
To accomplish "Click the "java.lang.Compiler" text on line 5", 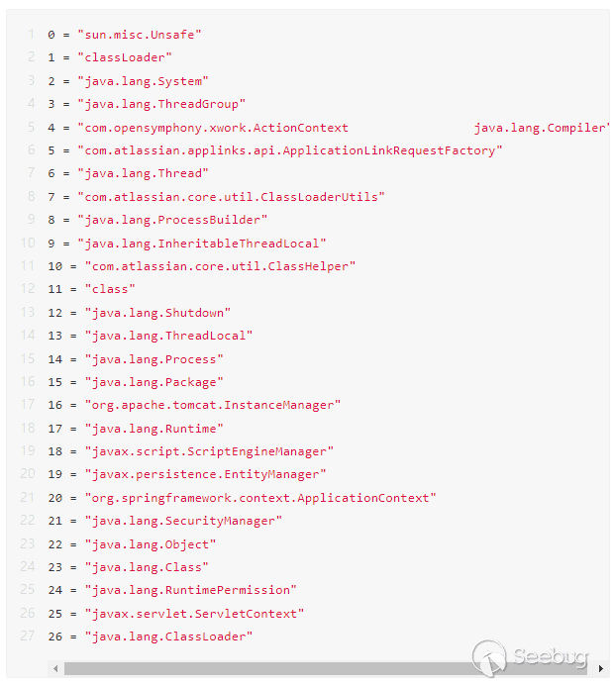I will (541, 128).
